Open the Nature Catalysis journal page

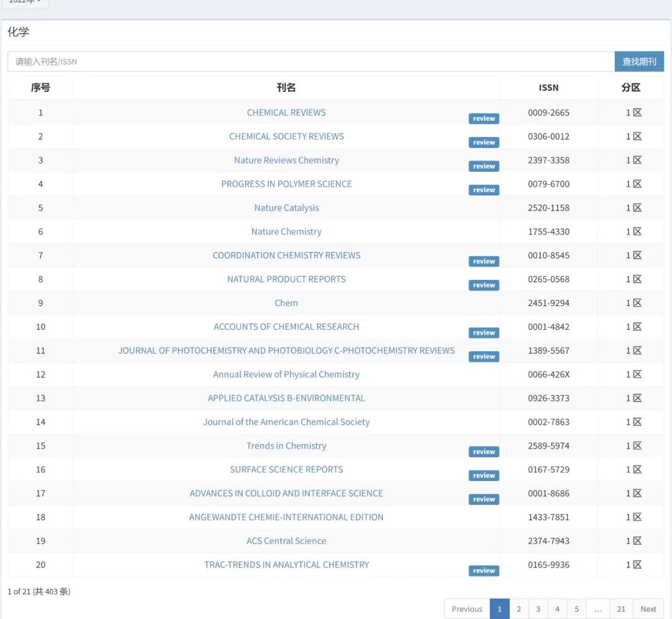286,208
